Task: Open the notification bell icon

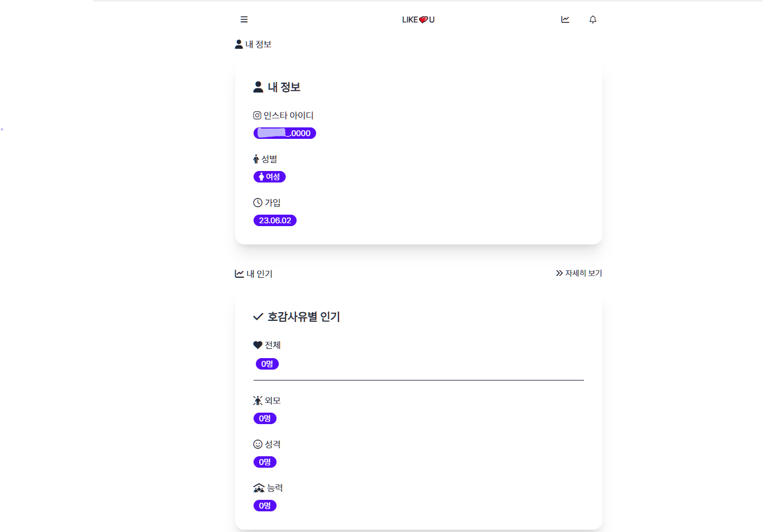Action: [593, 19]
